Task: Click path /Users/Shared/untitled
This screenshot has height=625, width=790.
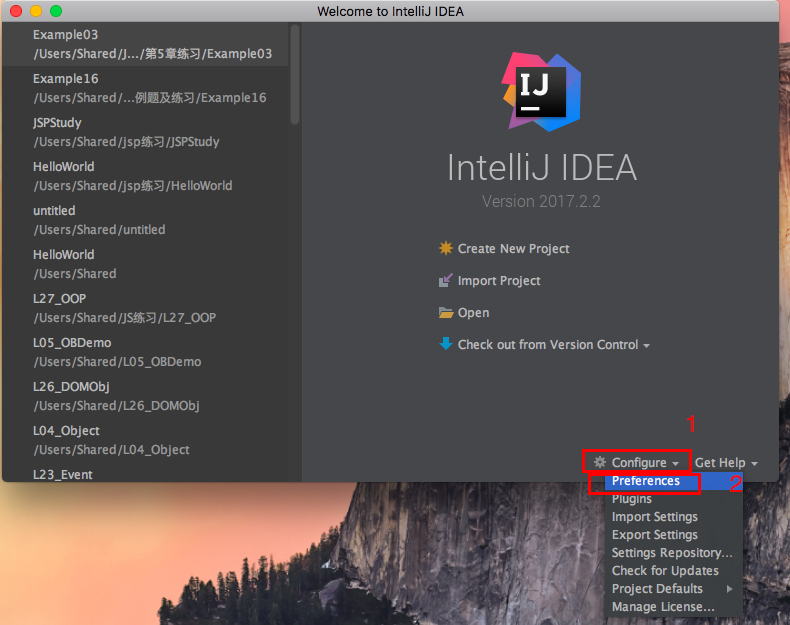Action: pos(99,230)
